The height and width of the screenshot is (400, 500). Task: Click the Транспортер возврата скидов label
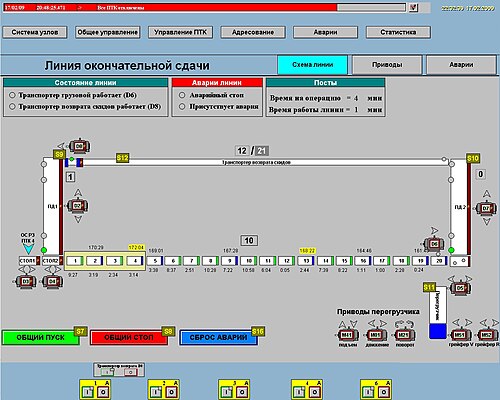coord(256,162)
